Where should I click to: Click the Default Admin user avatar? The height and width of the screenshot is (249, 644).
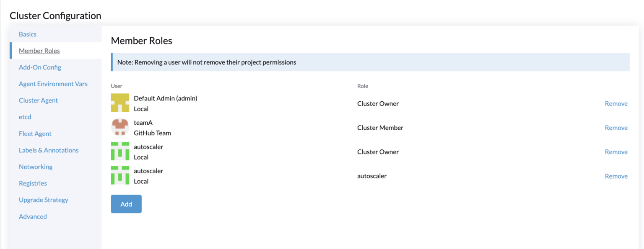120,103
